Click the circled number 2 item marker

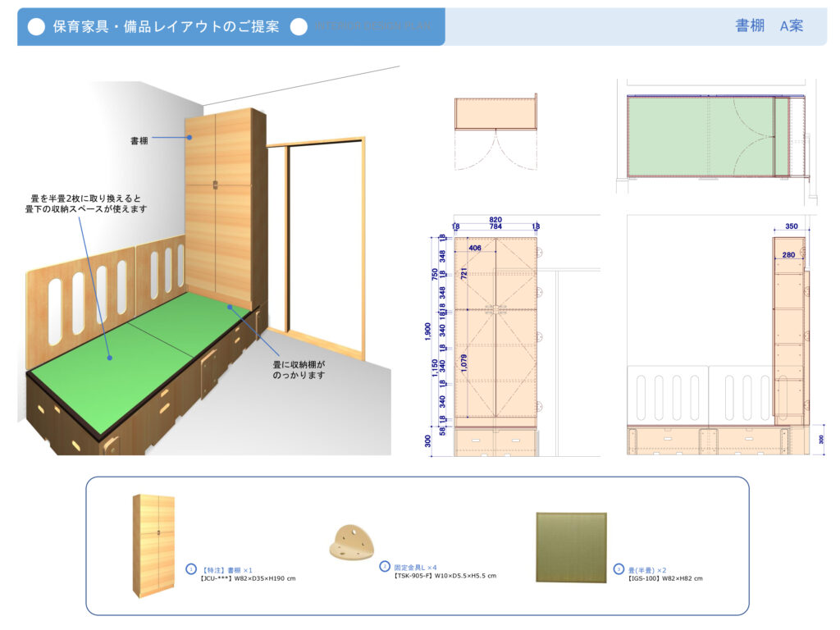point(385,566)
